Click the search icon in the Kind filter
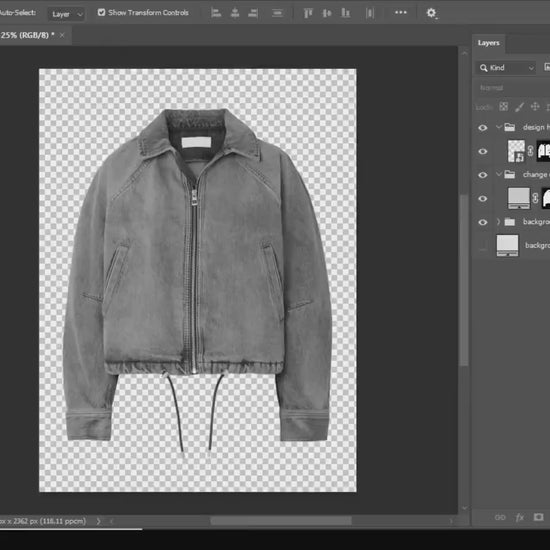 [x=484, y=68]
